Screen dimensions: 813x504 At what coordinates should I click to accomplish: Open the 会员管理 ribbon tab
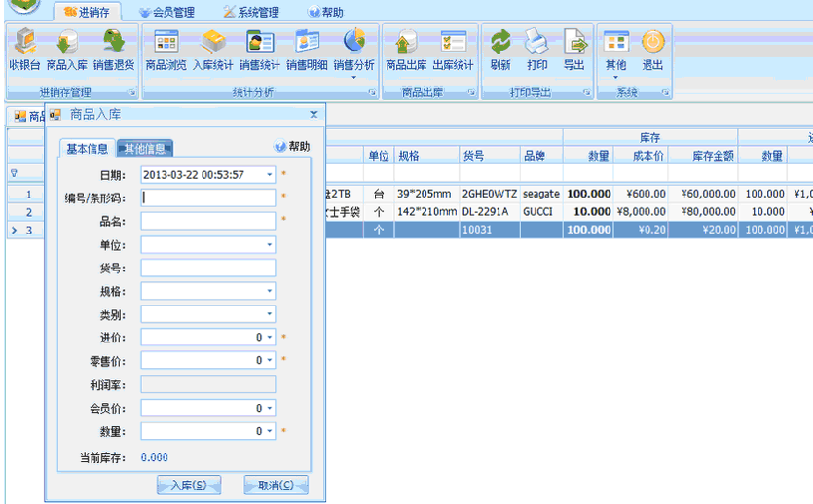(166, 13)
